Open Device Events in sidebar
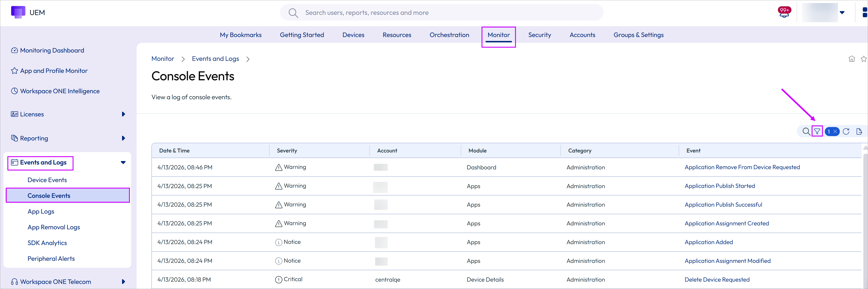Image resolution: width=868 pixels, height=289 pixels. tap(47, 180)
